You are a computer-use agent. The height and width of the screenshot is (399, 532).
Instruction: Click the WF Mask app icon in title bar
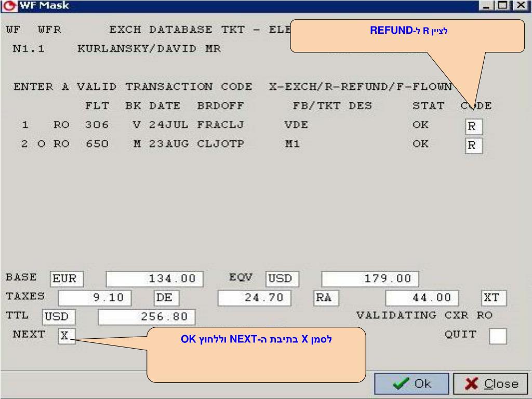pos(9,6)
